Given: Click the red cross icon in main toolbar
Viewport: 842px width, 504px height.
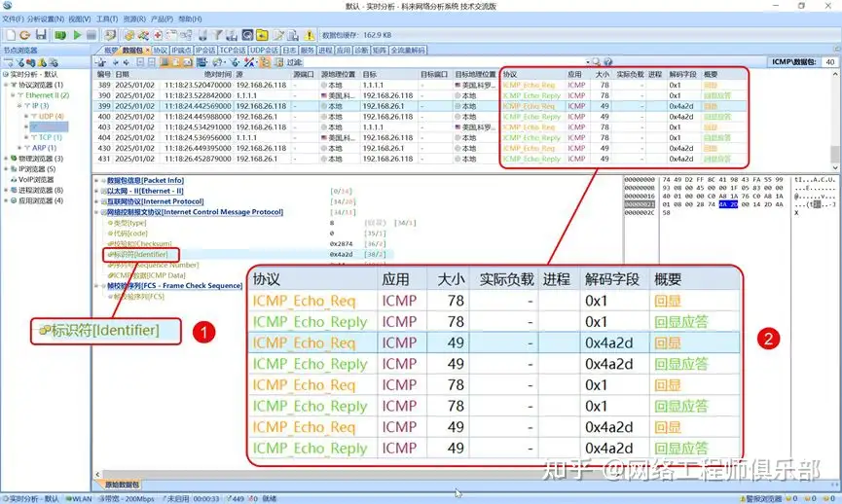Looking at the screenshot, I should click(158, 35).
